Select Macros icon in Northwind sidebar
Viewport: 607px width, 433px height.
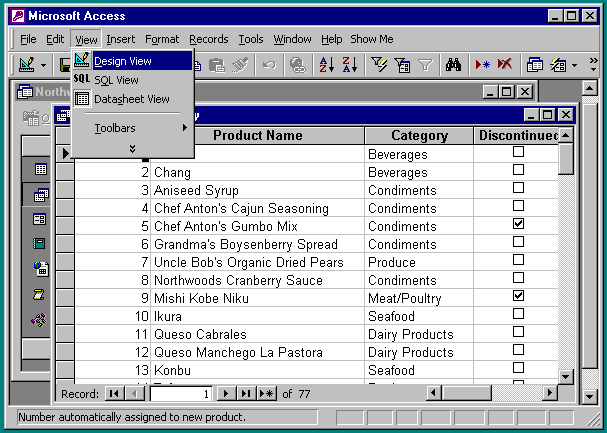(x=38, y=295)
